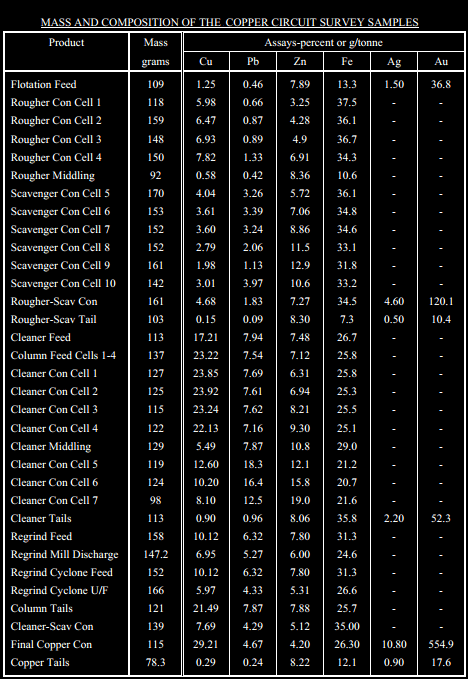This screenshot has width=468, height=679.
Task: Click the Copper Tails row label
Action: [x=40, y=663]
